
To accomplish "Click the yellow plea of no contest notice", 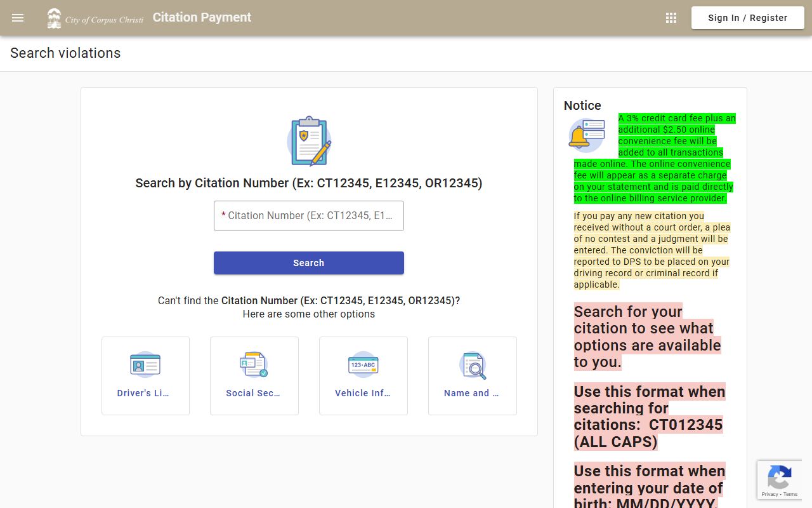I will (652, 250).
